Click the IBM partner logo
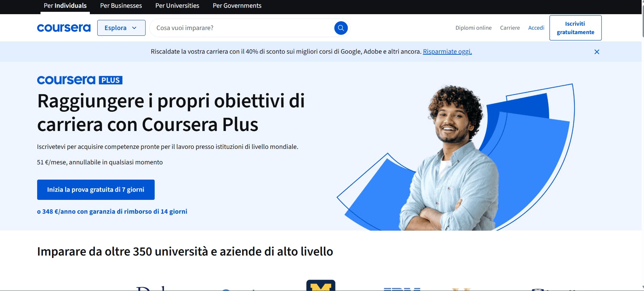The image size is (644, 291). (402, 289)
